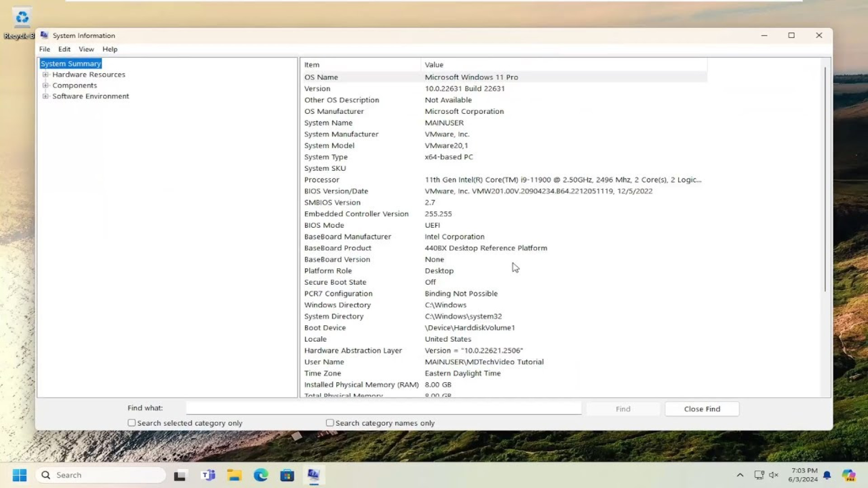The height and width of the screenshot is (488, 868).
Task: Click the 11th Gen Intel processor value
Action: pyautogui.click(x=563, y=180)
